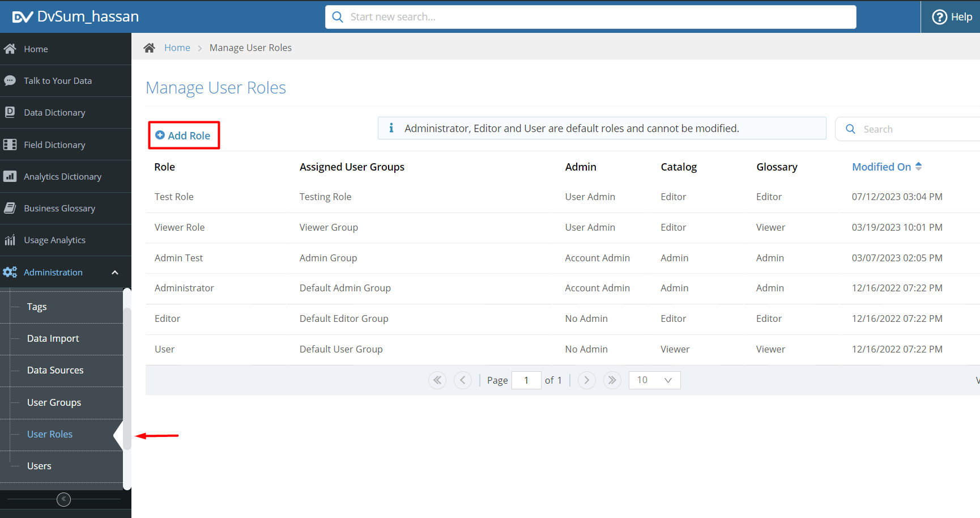Click the page number input box
Viewport: 980px width, 518px height.
tap(526, 380)
